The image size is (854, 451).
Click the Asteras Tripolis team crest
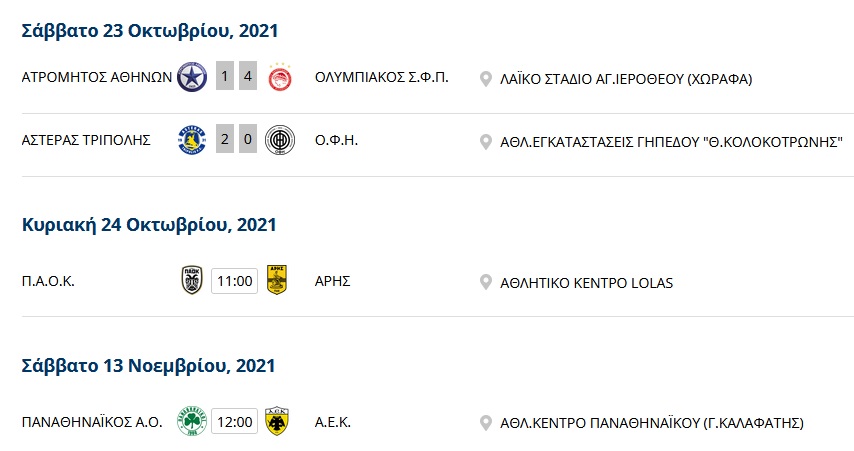click(x=192, y=140)
